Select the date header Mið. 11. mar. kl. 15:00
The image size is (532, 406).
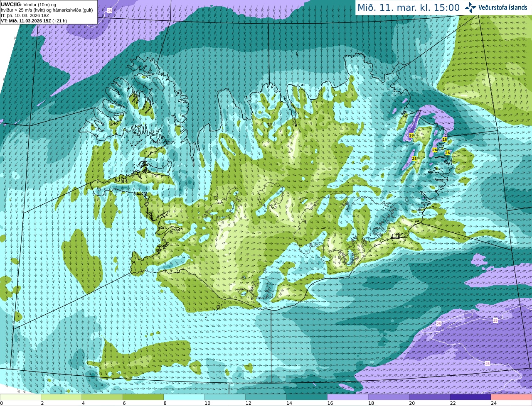(409, 8)
